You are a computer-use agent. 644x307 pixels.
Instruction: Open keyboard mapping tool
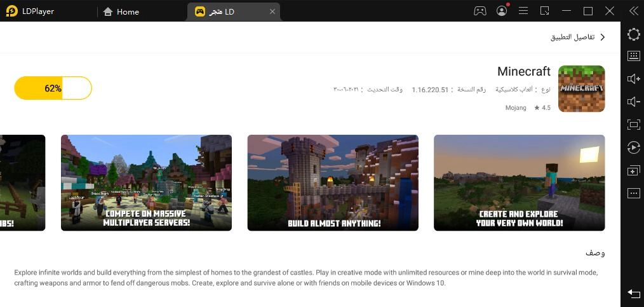tap(634, 56)
